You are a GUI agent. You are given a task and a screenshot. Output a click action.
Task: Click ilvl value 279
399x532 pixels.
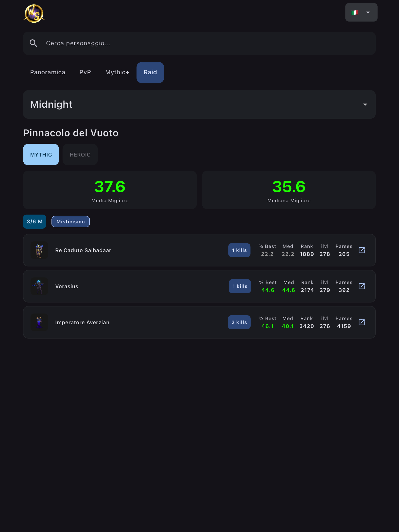point(324,290)
